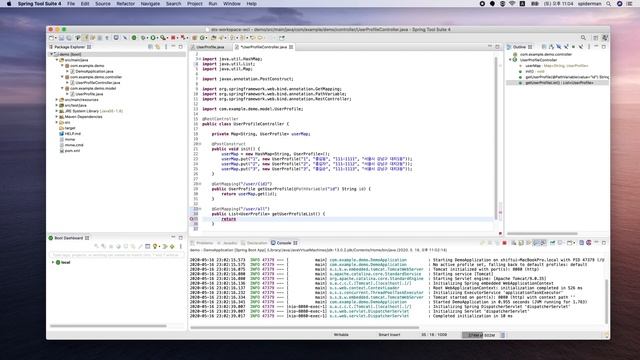Click the editor vertical scrollbar
This screenshot has width=640, height=360.
click(497, 139)
